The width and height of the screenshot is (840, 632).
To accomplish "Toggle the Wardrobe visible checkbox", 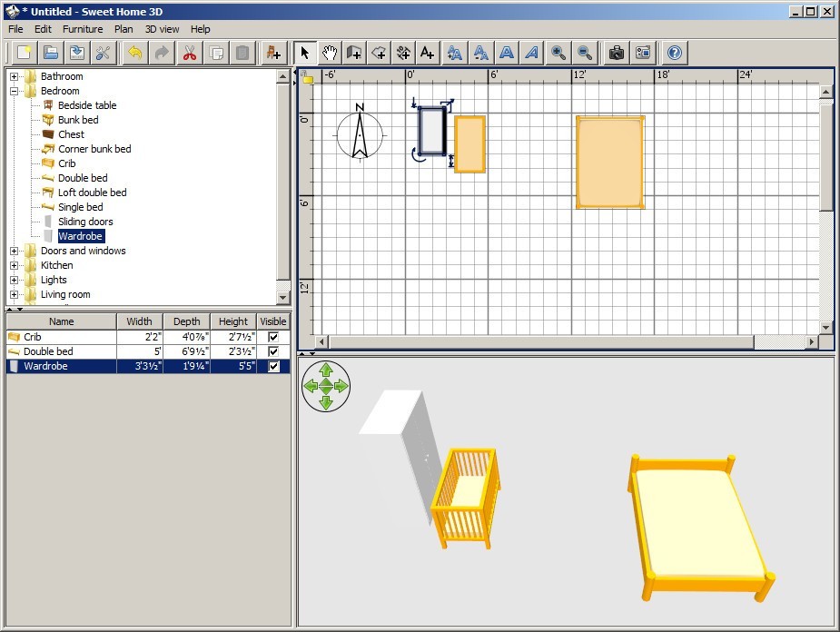I will (x=273, y=366).
